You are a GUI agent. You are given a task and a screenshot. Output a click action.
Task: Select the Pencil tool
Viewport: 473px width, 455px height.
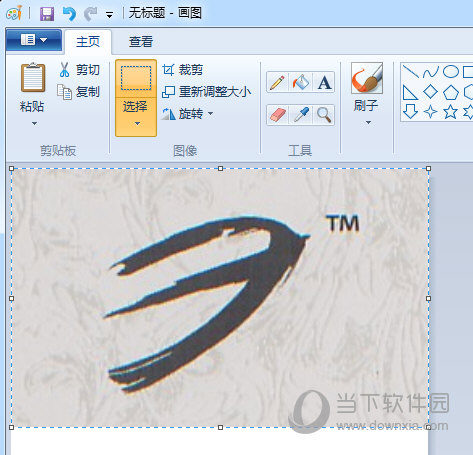point(277,82)
